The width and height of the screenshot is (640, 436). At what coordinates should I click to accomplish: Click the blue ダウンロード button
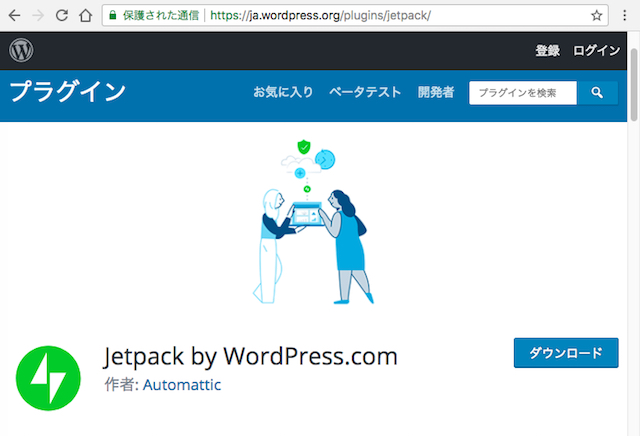tap(565, 353)
